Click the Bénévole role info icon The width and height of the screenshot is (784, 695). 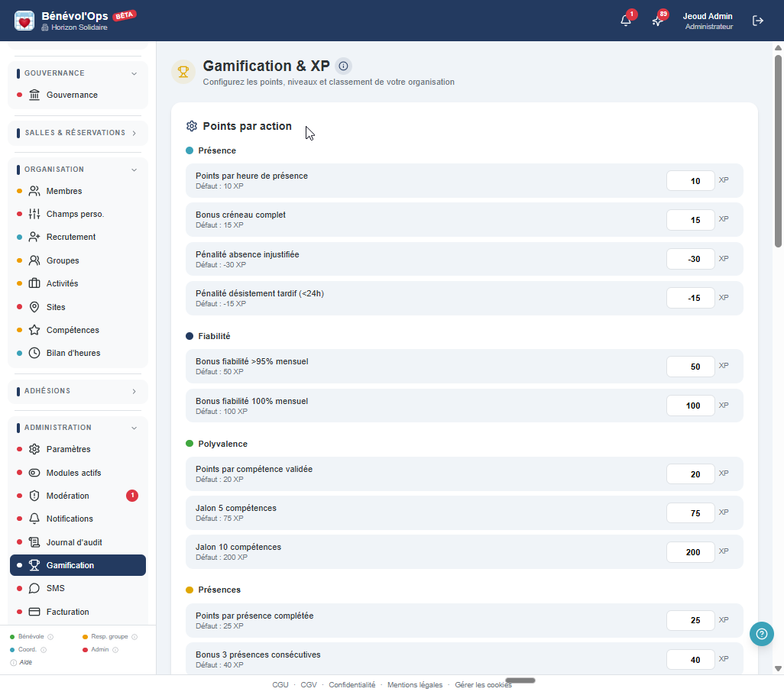[50, 636]
